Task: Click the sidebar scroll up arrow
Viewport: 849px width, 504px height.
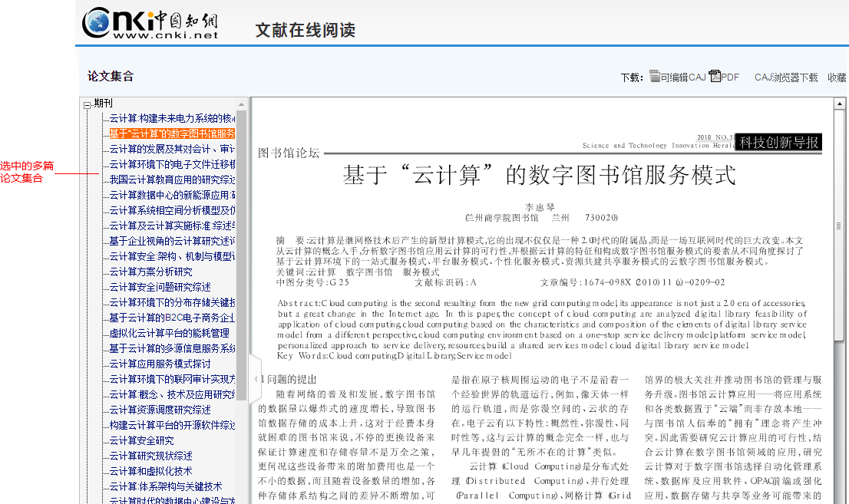Action: (x=242, y=104)
